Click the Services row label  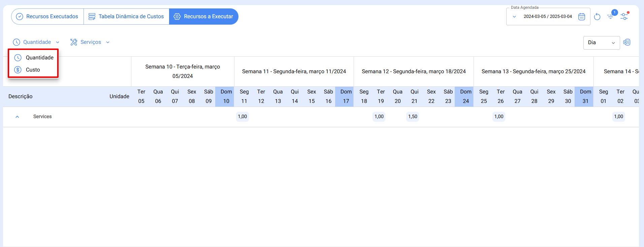(x=42, y=117)
